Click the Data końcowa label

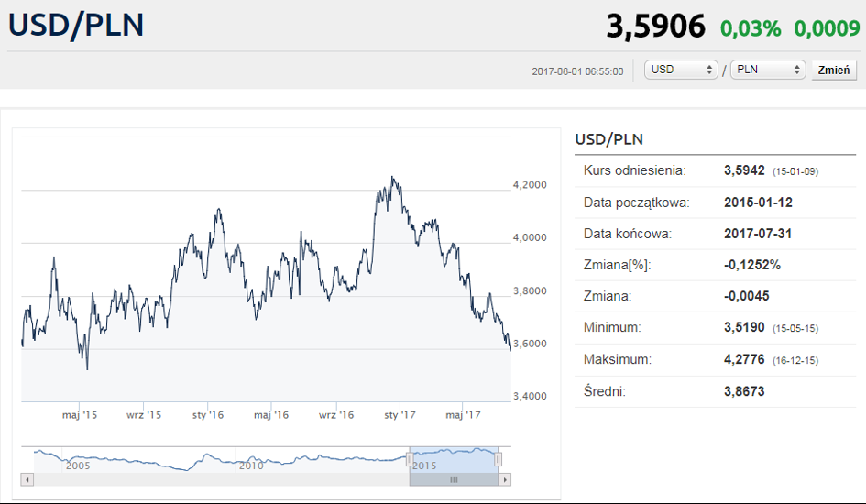coord(628,234)
